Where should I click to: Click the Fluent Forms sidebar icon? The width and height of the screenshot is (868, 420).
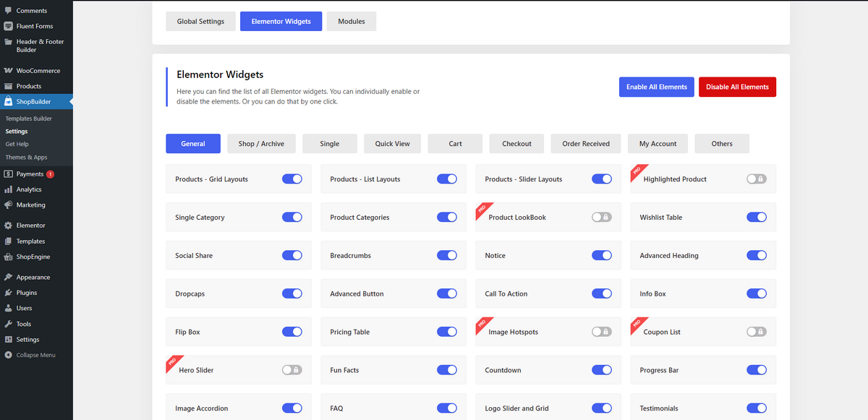coord(8,26)
